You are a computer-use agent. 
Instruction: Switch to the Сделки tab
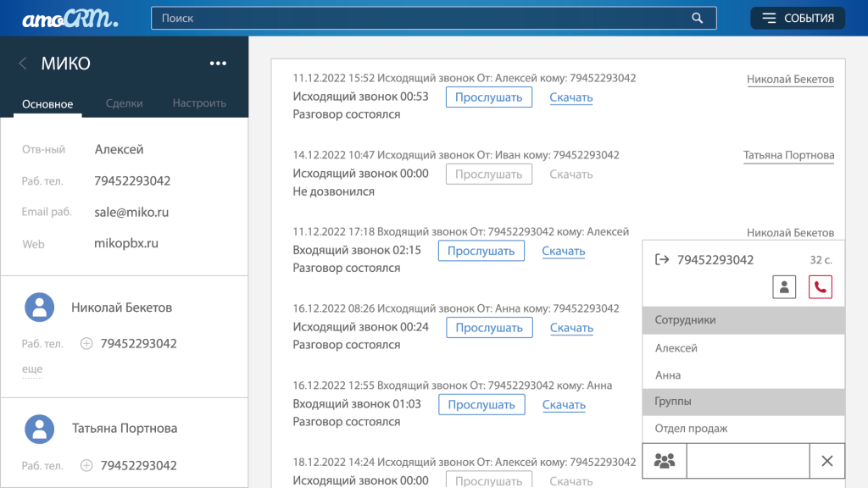[x=124, y=103]
